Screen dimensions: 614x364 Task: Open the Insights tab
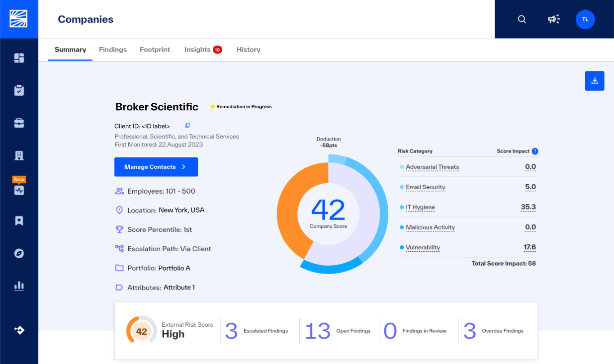203,50
